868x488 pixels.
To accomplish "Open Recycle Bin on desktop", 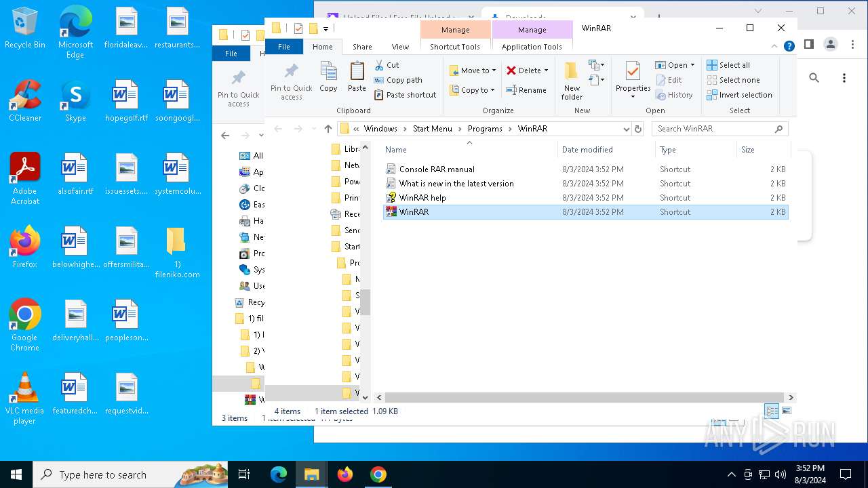I will [25, 28].
